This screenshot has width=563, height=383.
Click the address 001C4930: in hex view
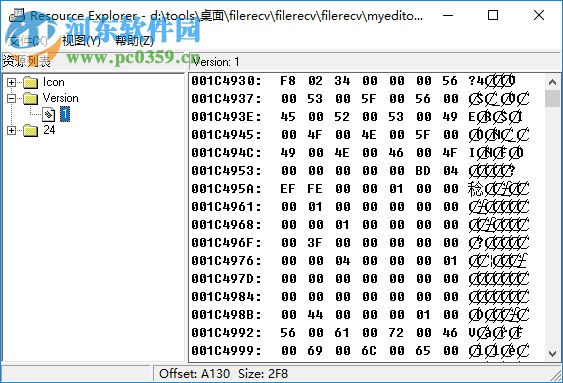coord(226,81)
